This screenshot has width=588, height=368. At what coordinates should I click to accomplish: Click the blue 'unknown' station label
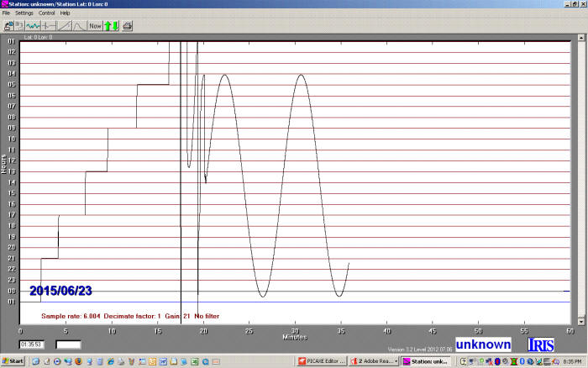tap(482, 344)
